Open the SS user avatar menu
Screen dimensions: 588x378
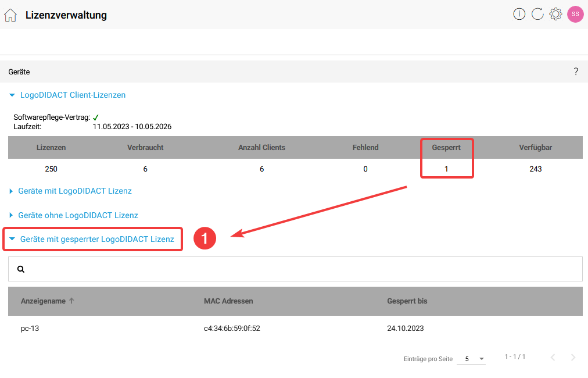click(575, 15)
